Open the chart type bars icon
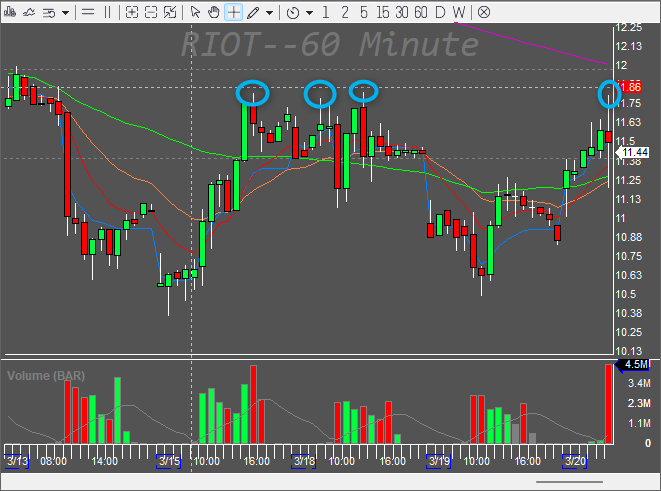This screenshot has height=491, width=661. (x=10, y=12)
